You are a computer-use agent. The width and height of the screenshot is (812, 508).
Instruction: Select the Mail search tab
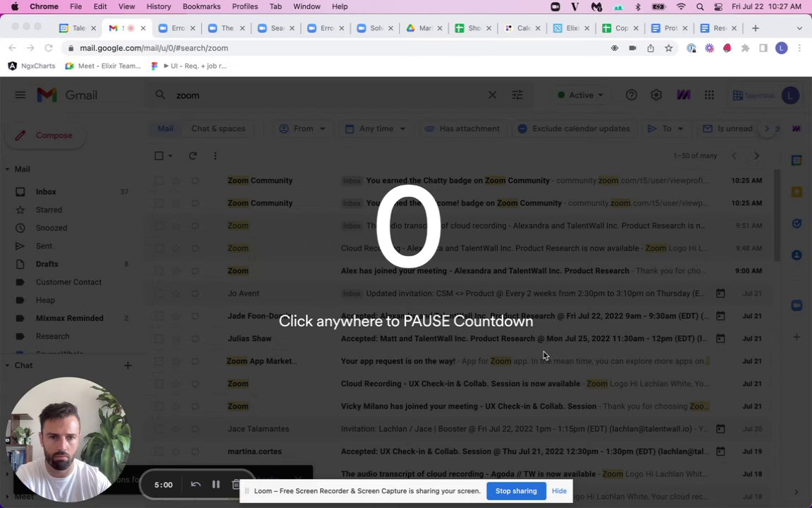coord(166,128)
